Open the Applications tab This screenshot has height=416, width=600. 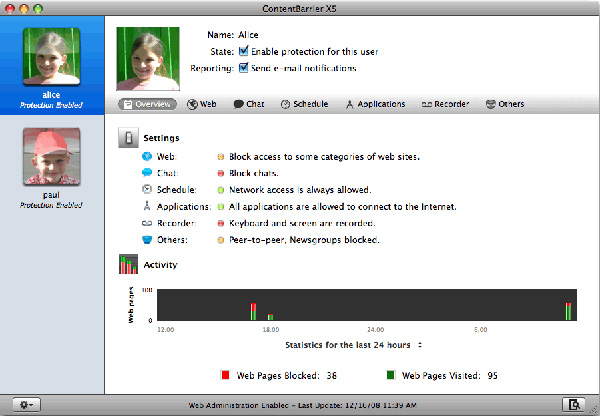pyautogui.click(x=375, y=104)
